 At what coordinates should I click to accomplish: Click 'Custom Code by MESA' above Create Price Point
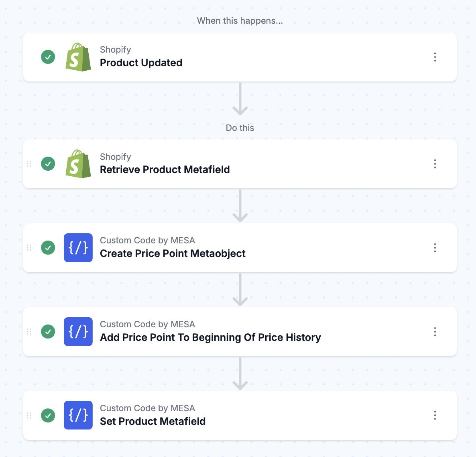coord(148,240)
